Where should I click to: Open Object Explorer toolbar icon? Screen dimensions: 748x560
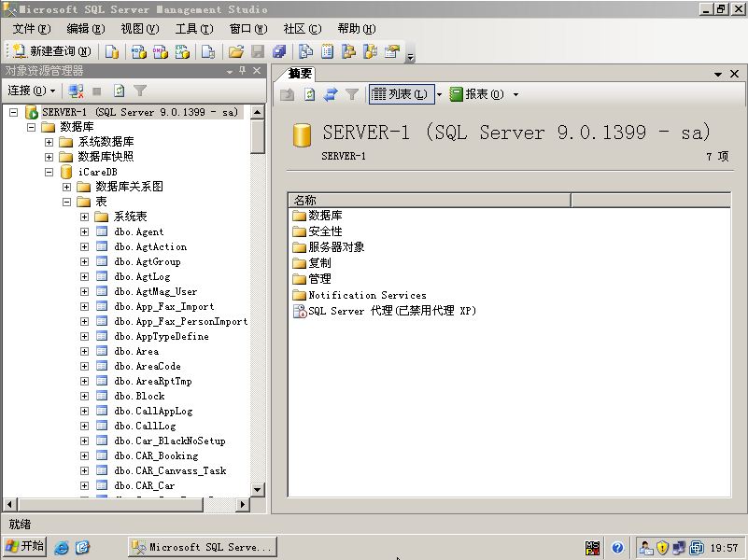tap(348, 51)
